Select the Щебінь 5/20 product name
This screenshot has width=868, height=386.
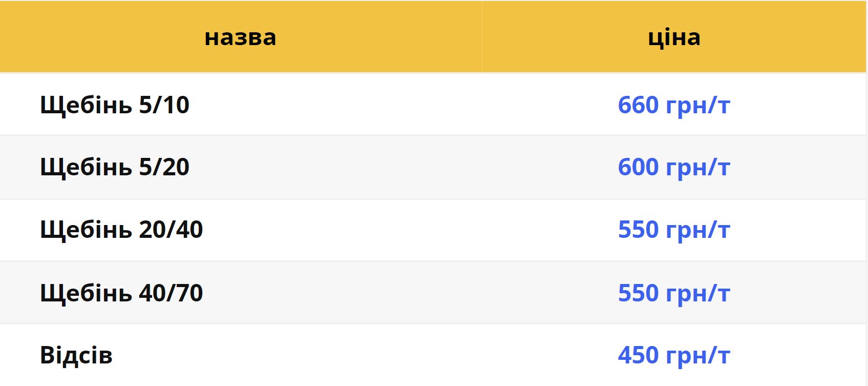click(115, 167)
